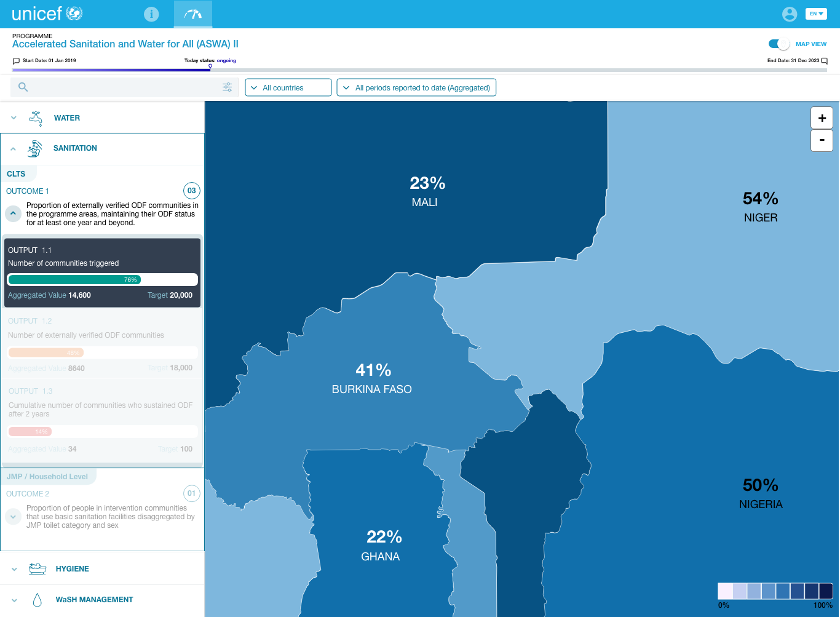The width and height of the screenshot is (840, 617).
Task: Open the EN language dropdown
Action: coord(816,14)
